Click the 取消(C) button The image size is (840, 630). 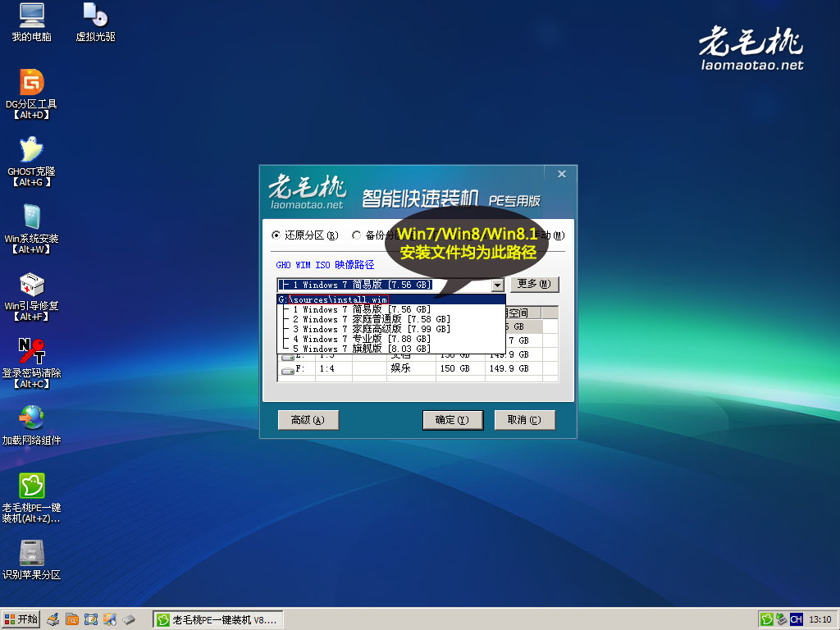coord(524,420)
